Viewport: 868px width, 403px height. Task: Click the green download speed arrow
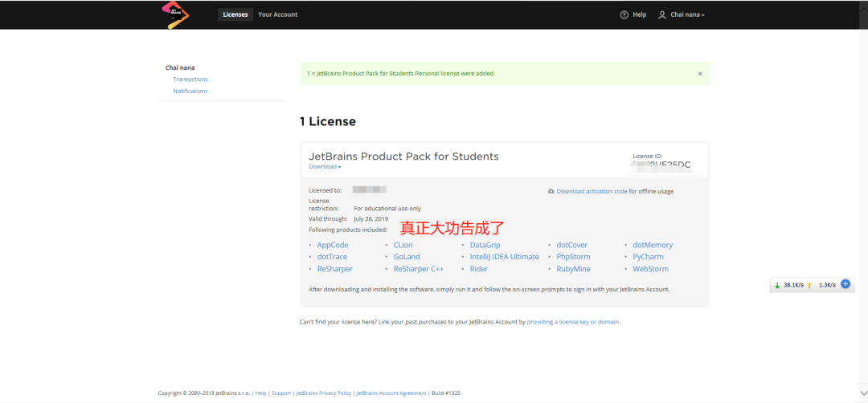[777, 285]
